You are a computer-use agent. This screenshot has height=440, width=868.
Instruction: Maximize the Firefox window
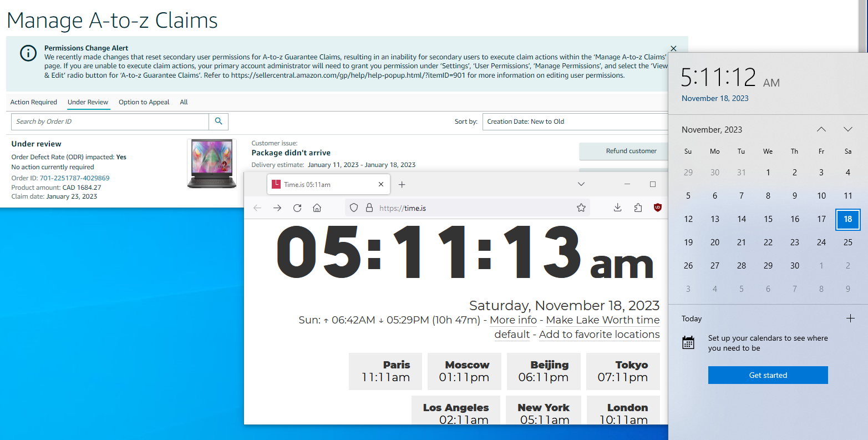click(653, 184)
